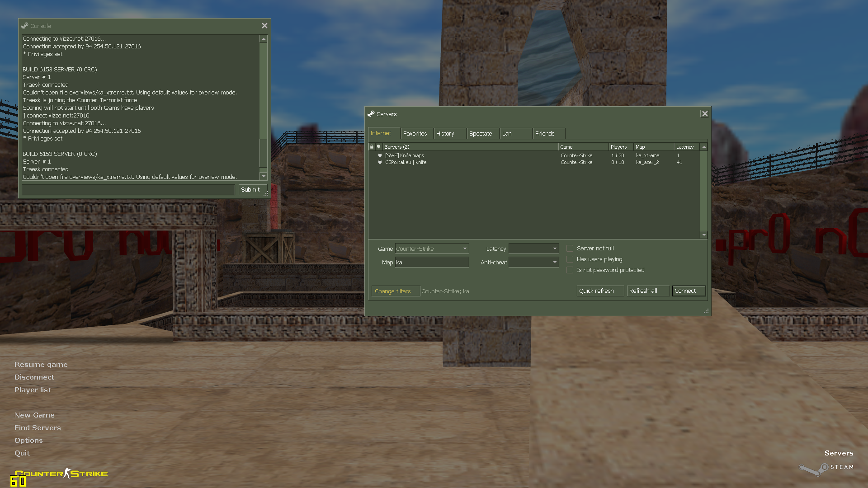Open the Game dropdown showing Counter-Strike
Image resolution: width=868 pixels, height=488 pixels.
coord(432,249)
